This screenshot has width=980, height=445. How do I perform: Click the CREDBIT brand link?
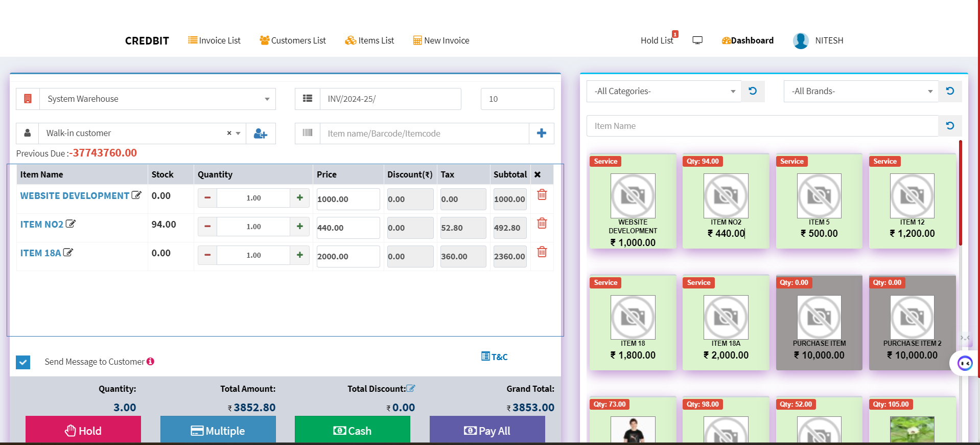(147, 41)
